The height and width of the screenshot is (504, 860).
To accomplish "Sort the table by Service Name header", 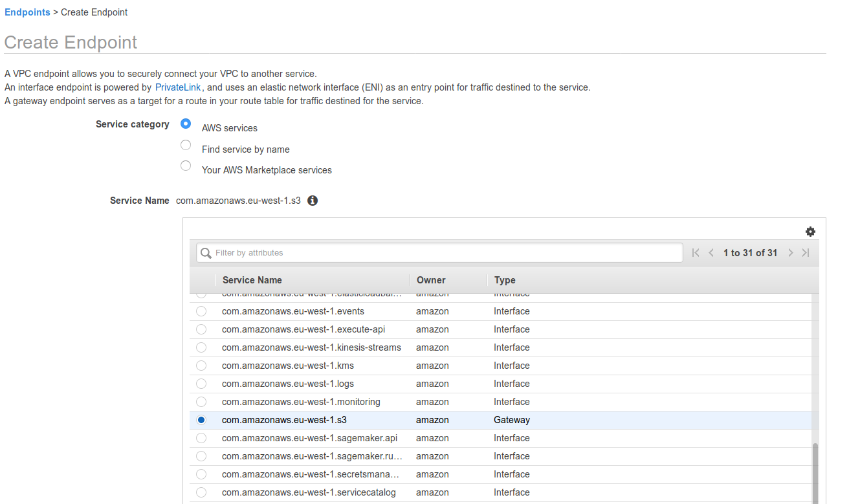I will (x=252, y=279).
